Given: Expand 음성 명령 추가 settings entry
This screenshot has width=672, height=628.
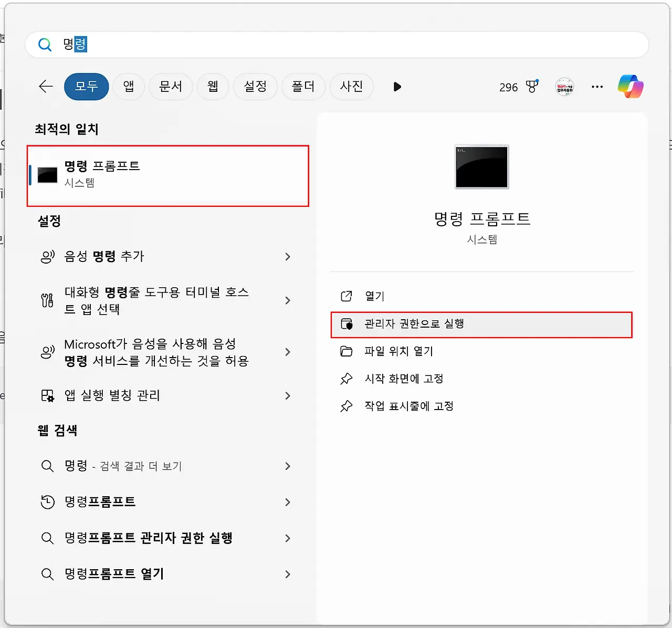Looking at the screenshot, I should tap(167, 257).
